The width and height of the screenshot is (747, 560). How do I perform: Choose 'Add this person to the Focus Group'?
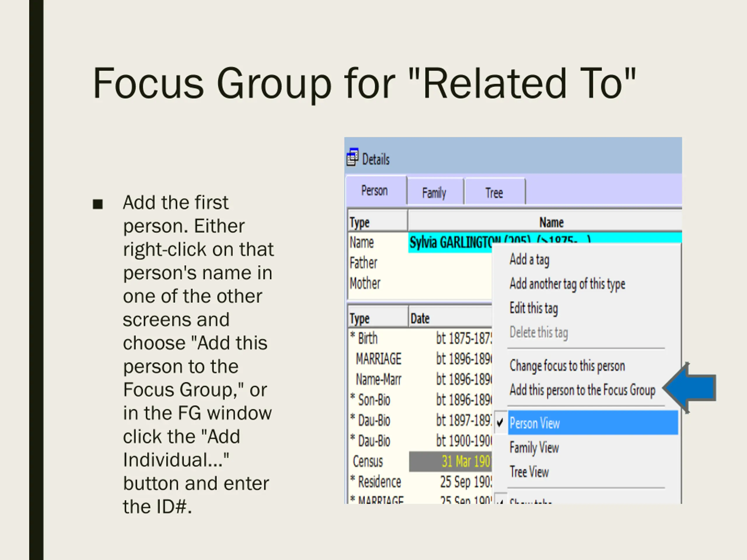[582, 390]
